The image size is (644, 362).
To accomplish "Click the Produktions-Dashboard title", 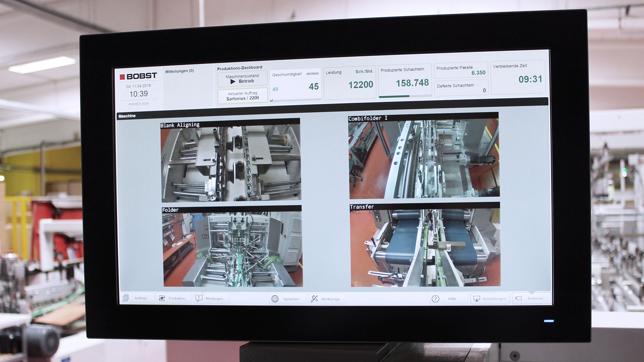I will (x=239, y=68).
